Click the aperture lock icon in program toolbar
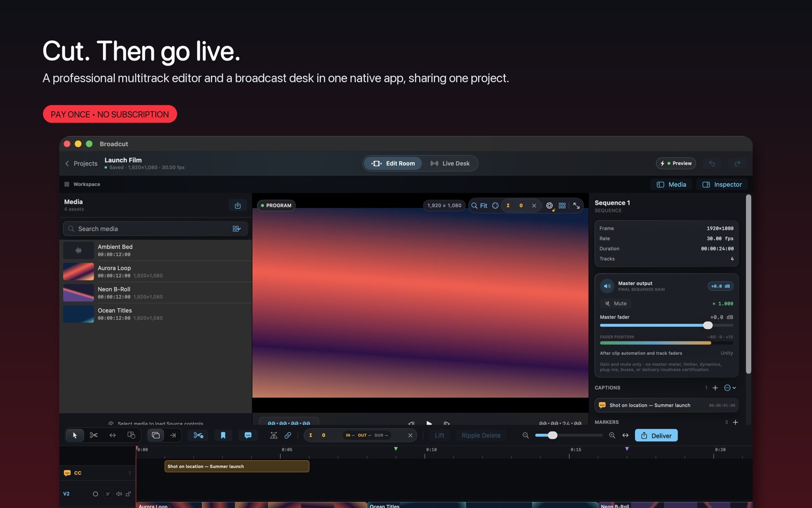The image size is (812, 508). pyautogui.click(x=550, y=206)
